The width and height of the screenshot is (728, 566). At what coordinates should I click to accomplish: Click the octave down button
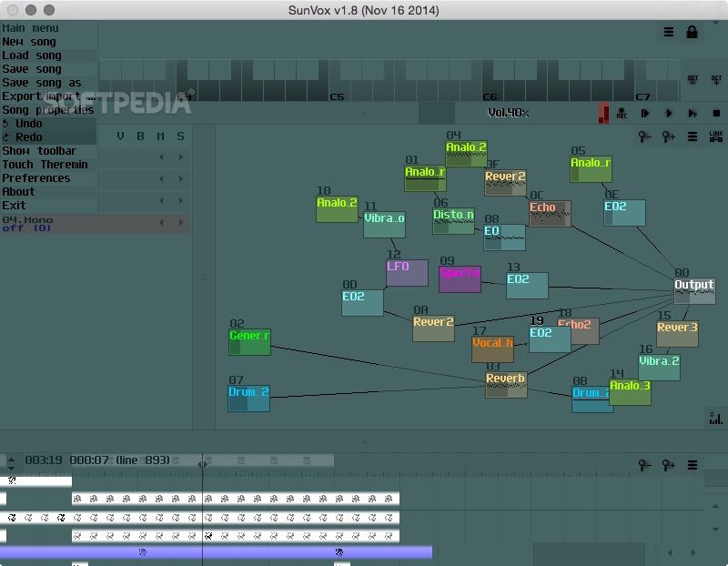[x=693, y=79]
